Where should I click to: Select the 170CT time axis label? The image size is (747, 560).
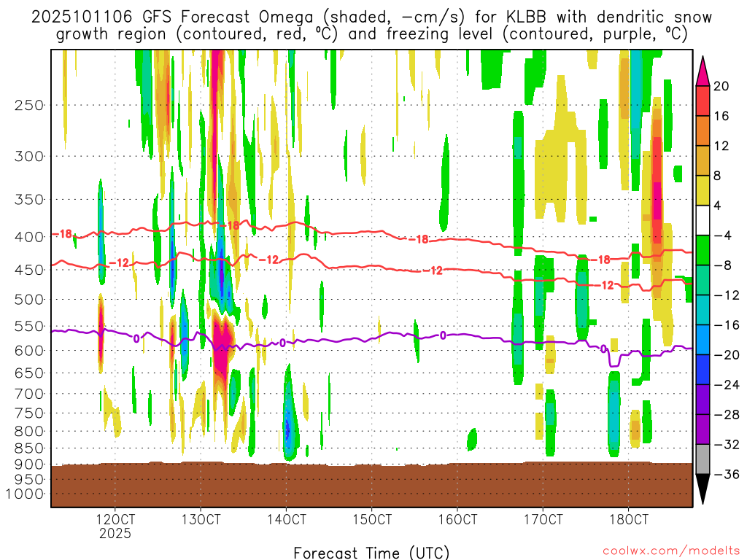coord(543,519)
